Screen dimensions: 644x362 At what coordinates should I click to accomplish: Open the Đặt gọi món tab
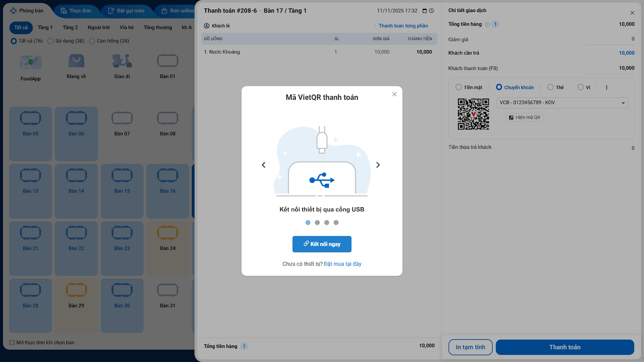tap(126, 11)
